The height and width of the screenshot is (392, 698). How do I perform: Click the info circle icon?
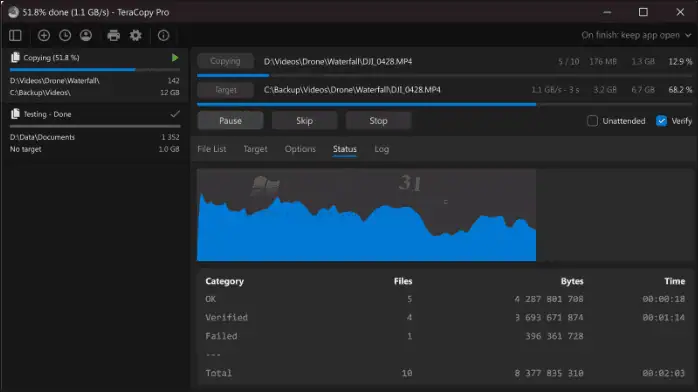(163, 35)
